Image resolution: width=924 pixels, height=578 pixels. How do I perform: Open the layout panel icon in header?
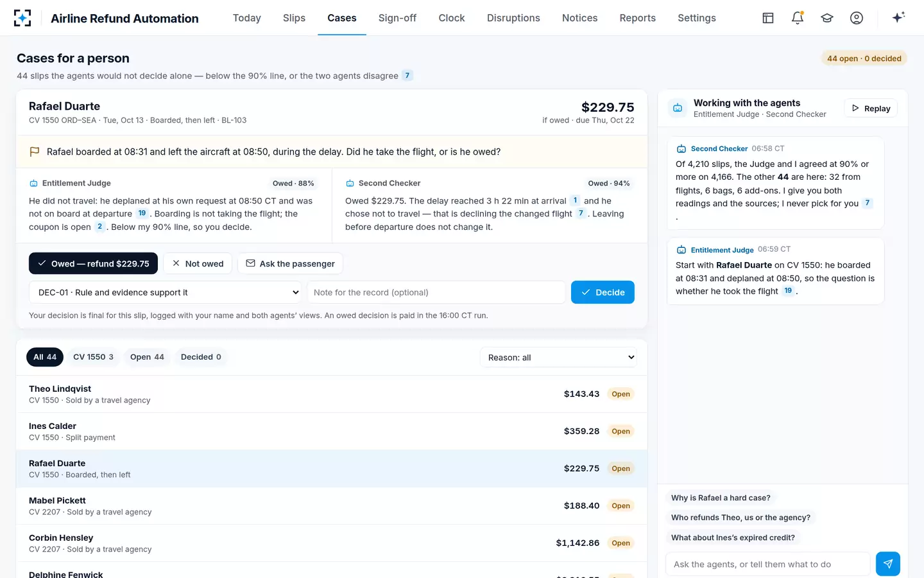768,18
